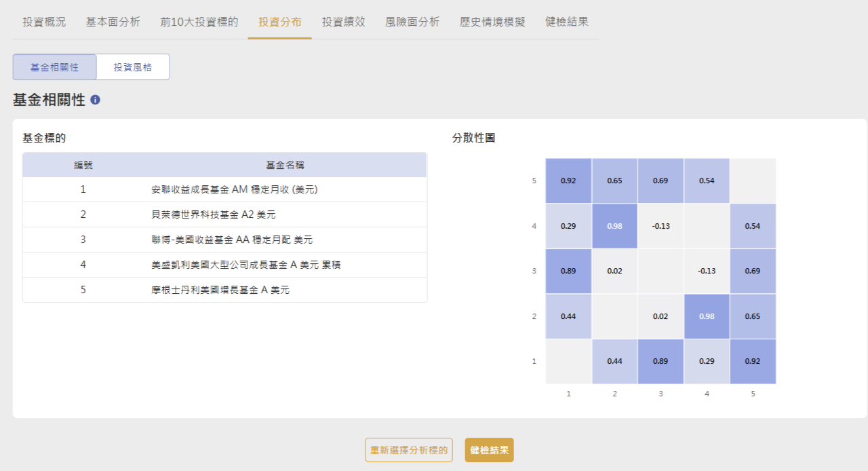The height and width of the screenshot is (471, 868).
Task: Open the 風險面分析 tab
Action: click(412, 22)
